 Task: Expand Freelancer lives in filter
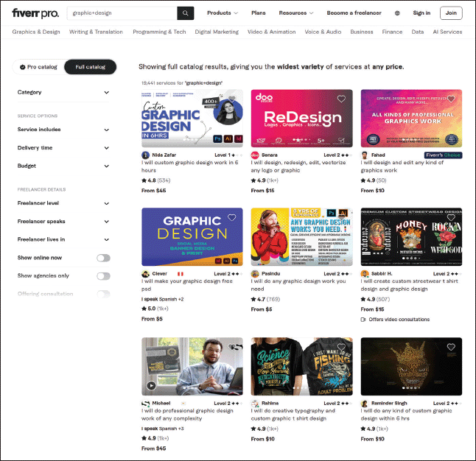(63, 239)
